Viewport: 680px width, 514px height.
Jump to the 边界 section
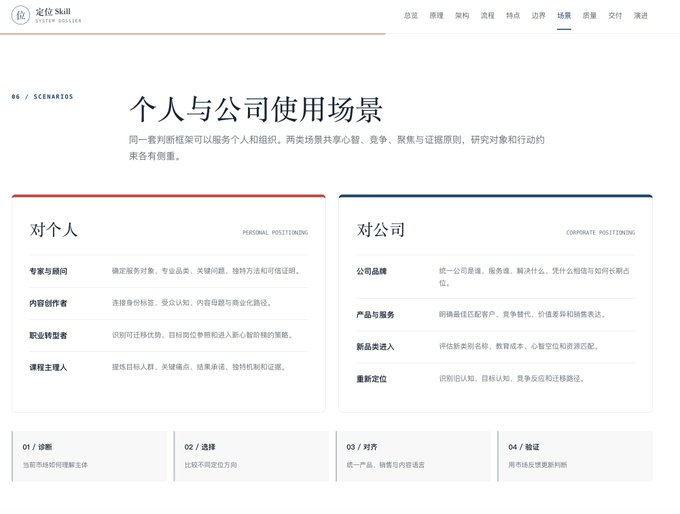[539, 16]
